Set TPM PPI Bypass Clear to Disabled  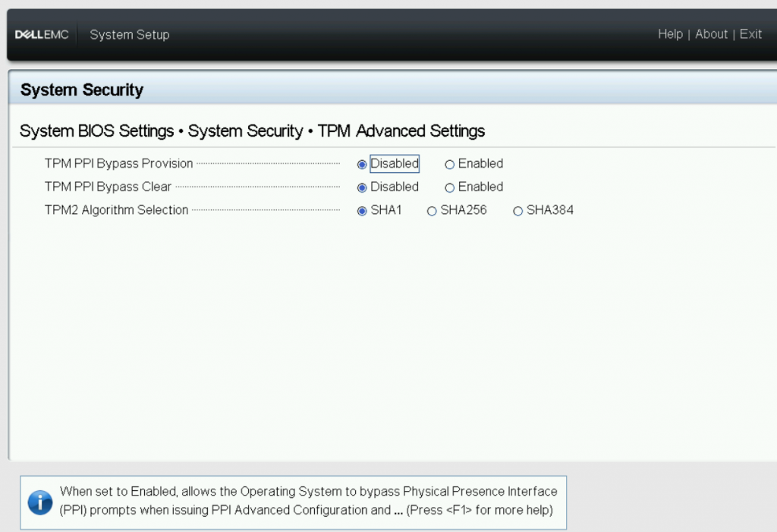pos(363,187)
